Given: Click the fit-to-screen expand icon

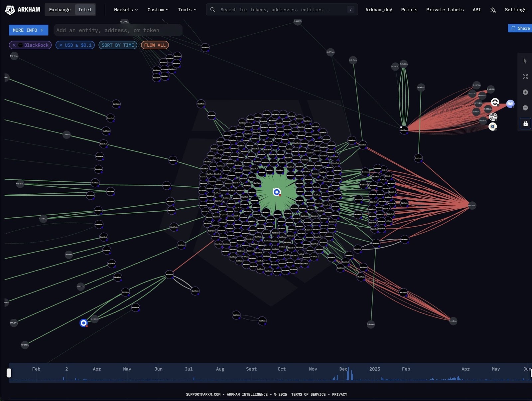Looking at the screenshot, I should 525,77.
